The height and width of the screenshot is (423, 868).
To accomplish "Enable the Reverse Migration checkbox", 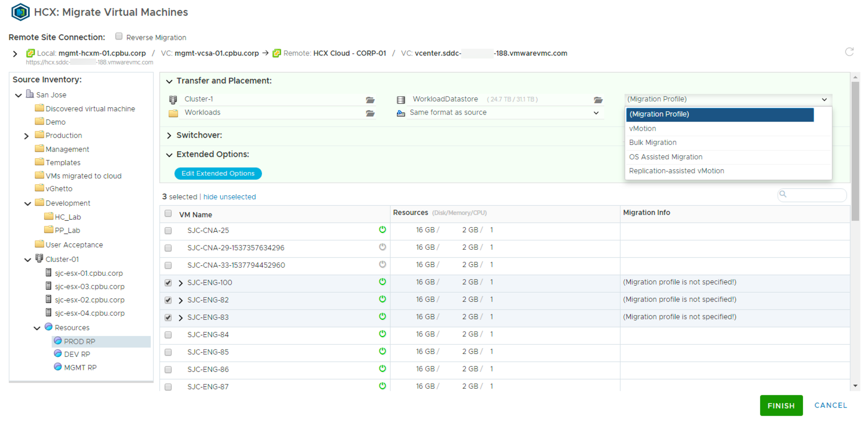I will point(119,37).
